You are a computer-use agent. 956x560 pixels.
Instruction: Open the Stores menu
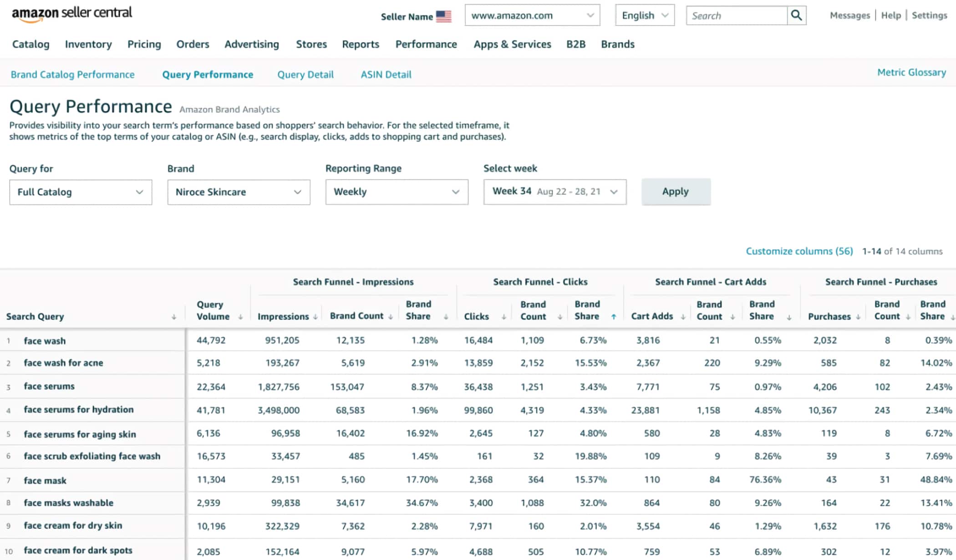[311, 44]
